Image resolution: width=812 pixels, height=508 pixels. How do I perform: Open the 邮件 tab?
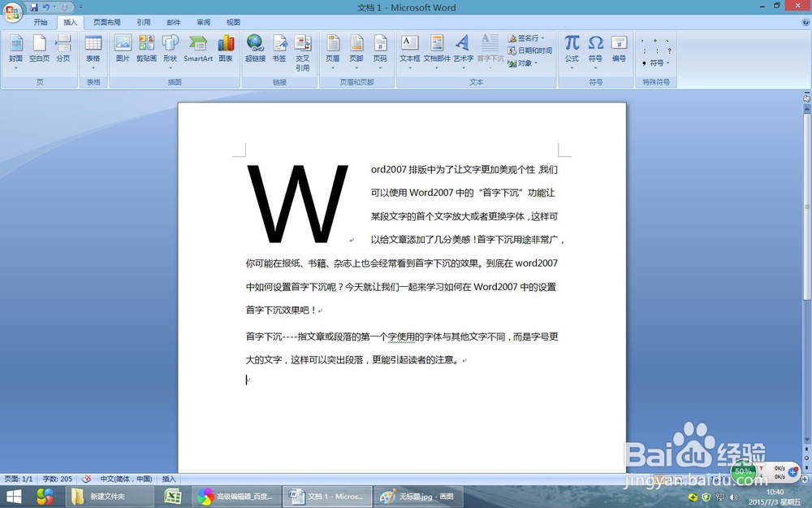[174, 22]
